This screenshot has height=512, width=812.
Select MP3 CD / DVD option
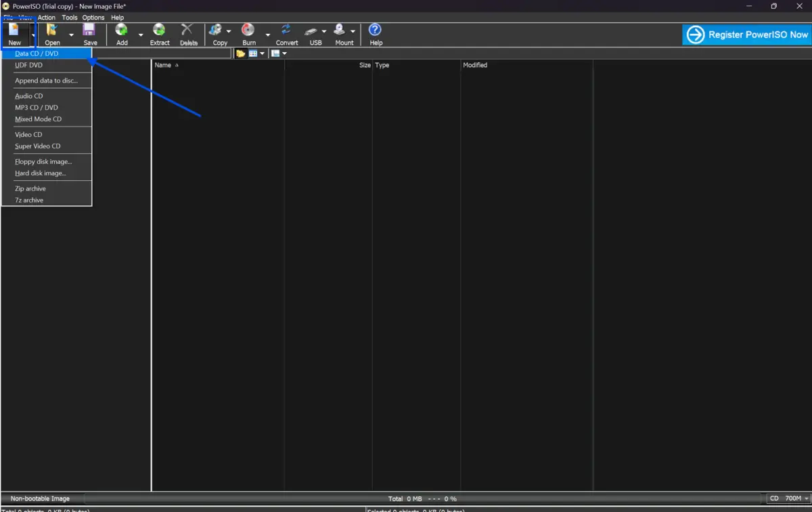[47, 108]
